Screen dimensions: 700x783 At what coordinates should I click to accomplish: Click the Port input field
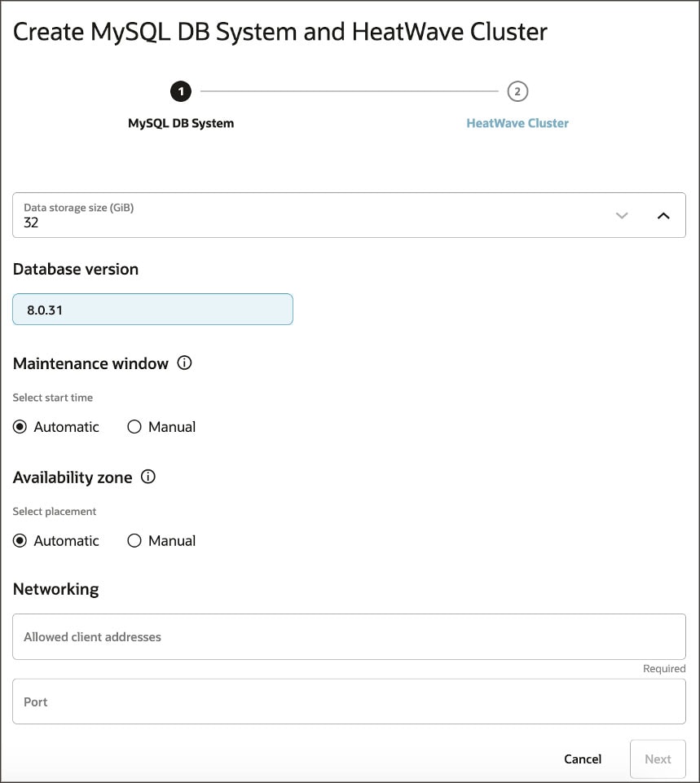tap(349, 701)
